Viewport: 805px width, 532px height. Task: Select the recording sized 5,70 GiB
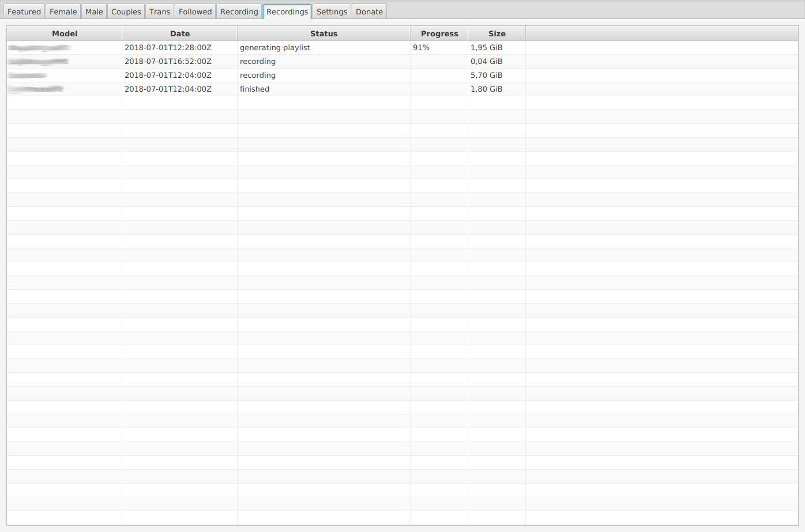coord(486,76)
